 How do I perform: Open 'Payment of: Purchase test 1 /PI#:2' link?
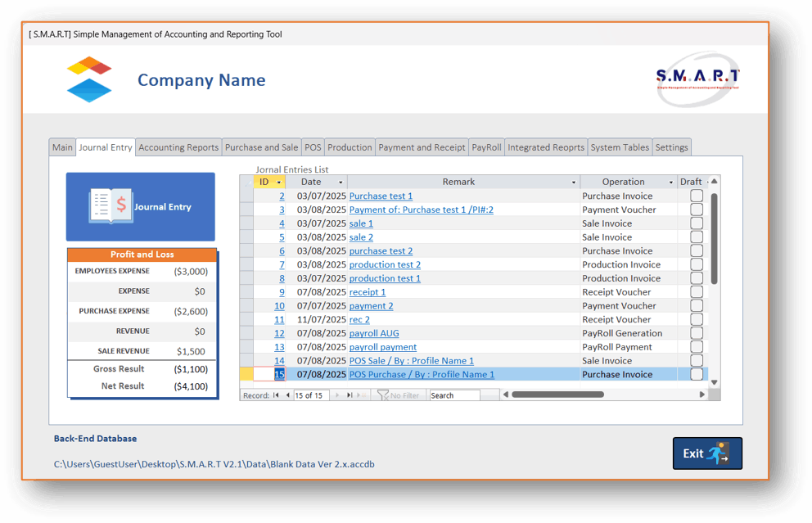pyautogui.click(x=421, y=210)
